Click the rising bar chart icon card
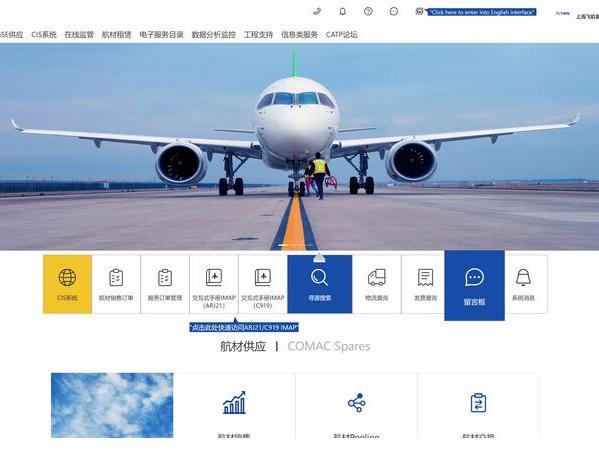This screenshot has height=449, width=599. 234,403
